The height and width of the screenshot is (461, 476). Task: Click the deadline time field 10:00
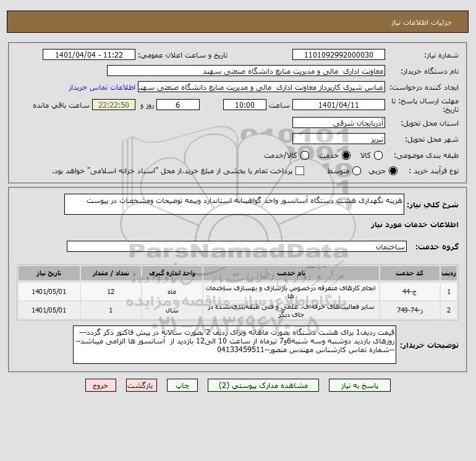245,105
